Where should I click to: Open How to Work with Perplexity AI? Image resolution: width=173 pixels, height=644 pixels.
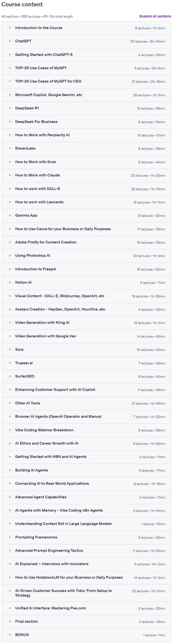[x=86, y=135]
